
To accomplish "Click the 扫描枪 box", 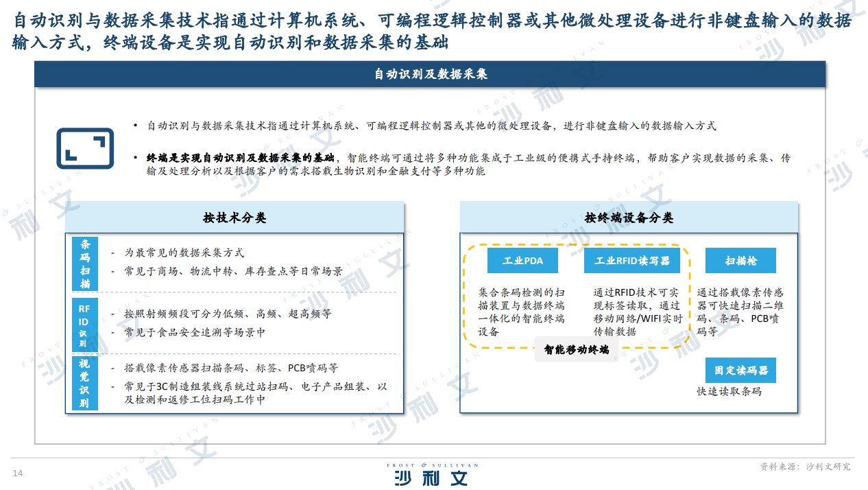I will [x=740, y=261].
